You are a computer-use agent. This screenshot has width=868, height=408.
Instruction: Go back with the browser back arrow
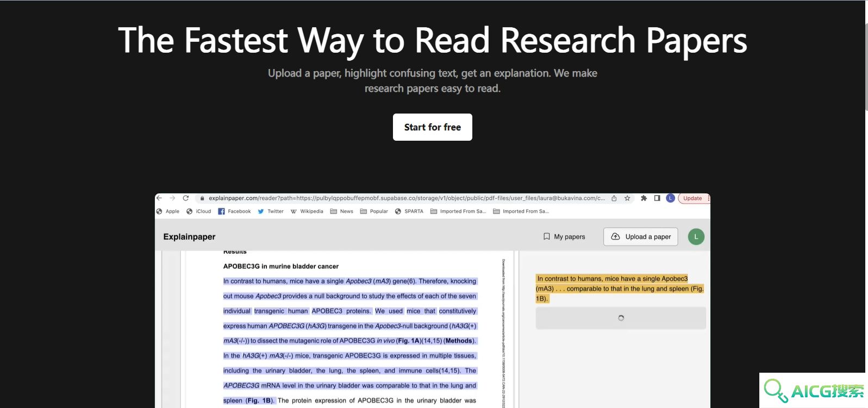pos(159,198)
